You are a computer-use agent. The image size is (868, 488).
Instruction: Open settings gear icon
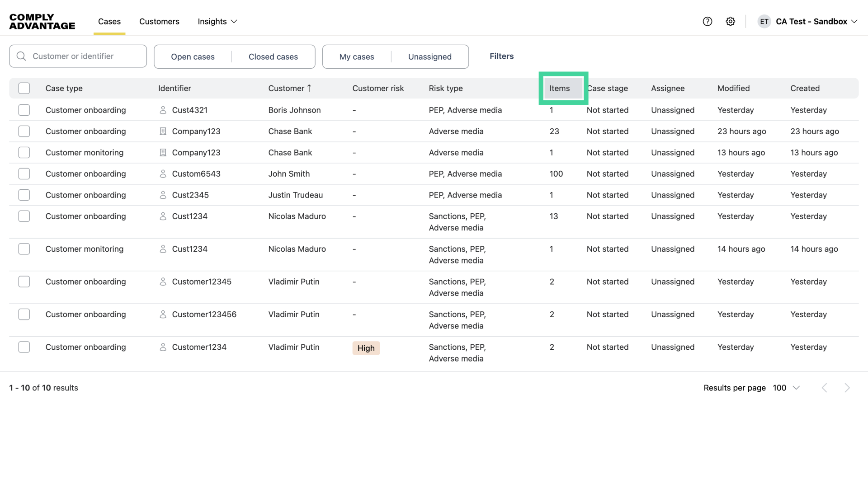coord(730,21)
